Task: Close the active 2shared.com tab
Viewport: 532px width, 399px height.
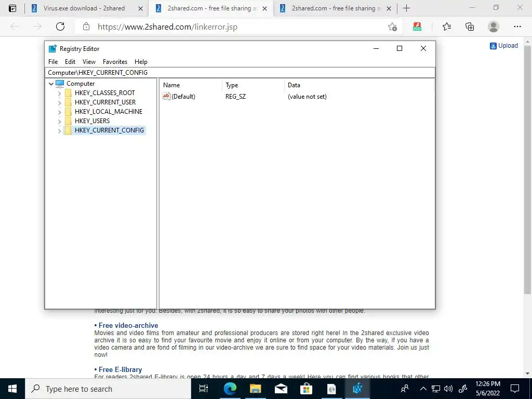Action: (x=264, y=8)
